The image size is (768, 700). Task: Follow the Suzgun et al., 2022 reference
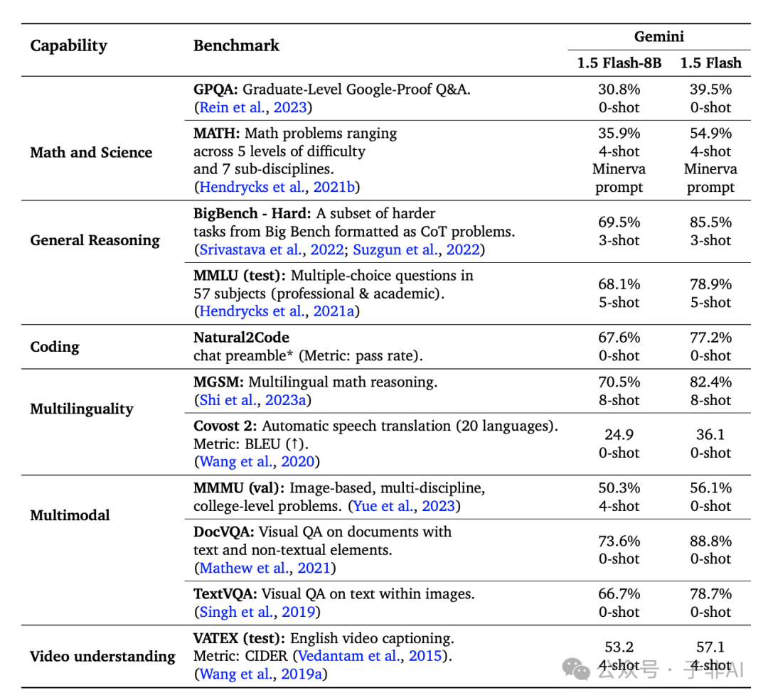[x=415, y=249]
